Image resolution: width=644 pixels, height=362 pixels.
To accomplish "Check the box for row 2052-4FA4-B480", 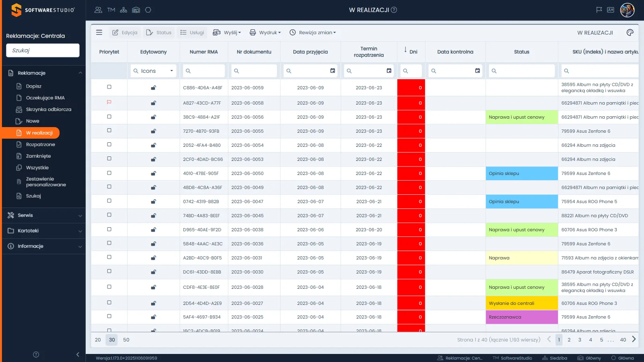I will [109, 144].
